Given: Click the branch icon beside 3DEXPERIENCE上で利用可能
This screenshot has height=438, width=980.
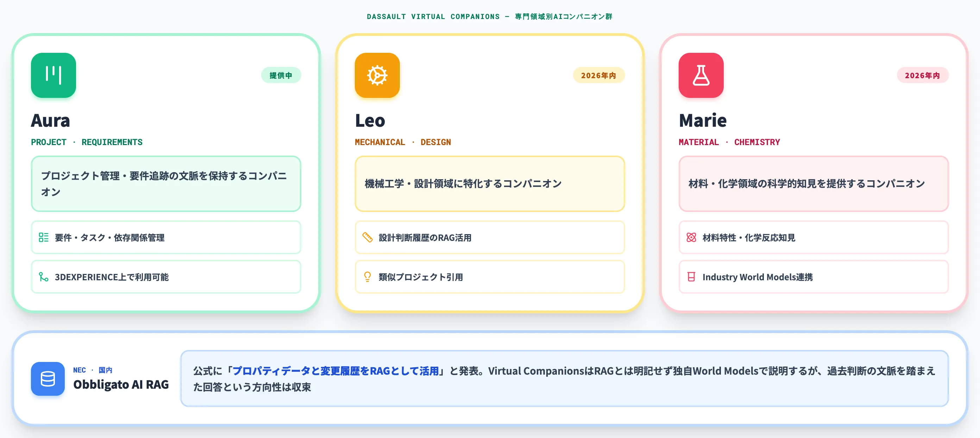Looking at the screenshot, I should [x=43, y=277].
